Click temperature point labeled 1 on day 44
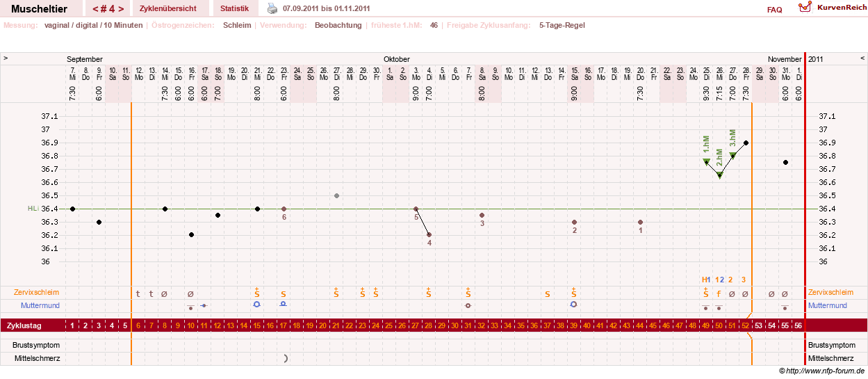 [x=640, y=222]
